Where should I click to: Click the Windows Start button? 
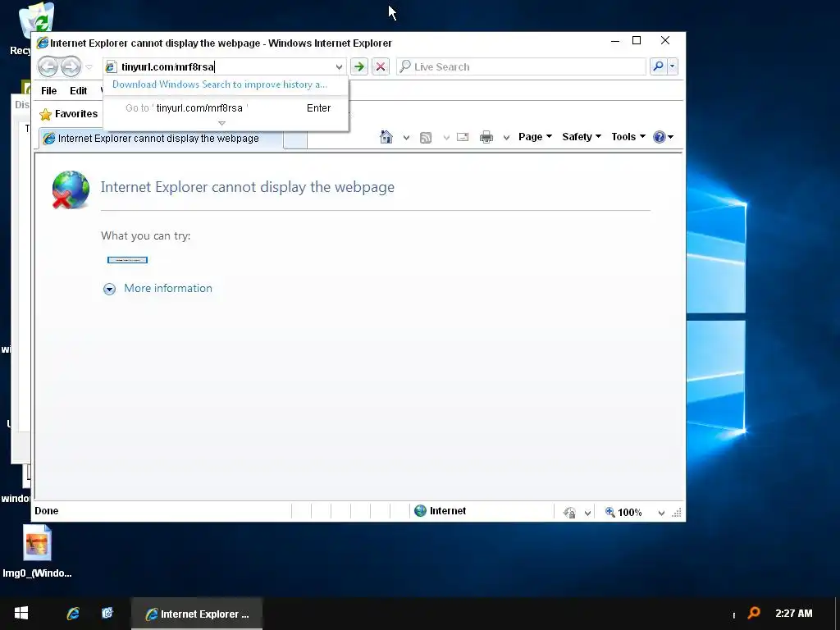pos(21,614)
